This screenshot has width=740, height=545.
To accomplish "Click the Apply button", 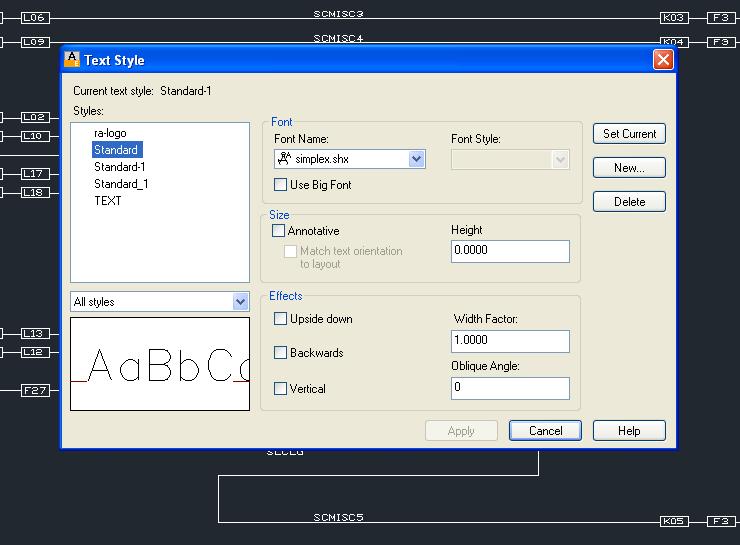I will [x=461, y=430].
